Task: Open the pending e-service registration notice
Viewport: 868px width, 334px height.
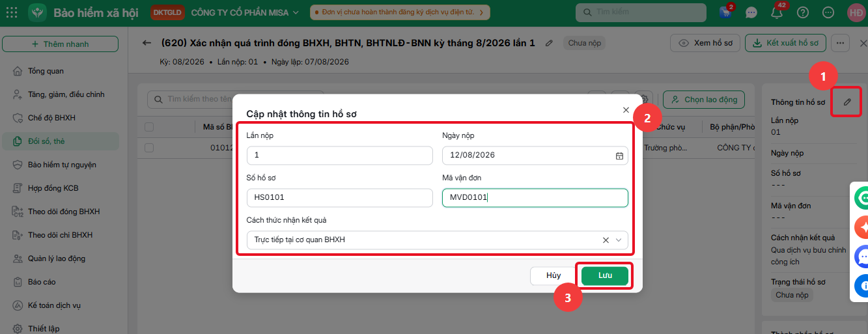Action: coord(399,12)
